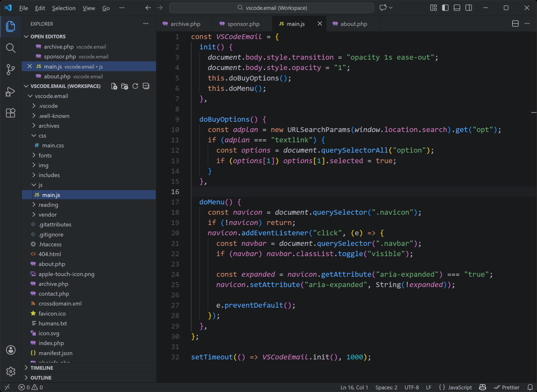Open the Search view
537x392 pixels.
tap(10, 48)
